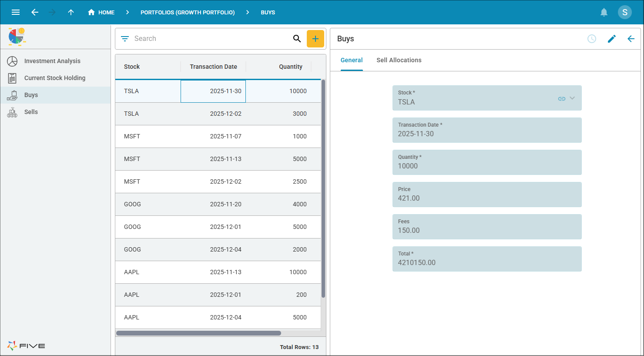Open the record history clock icon
Viewport: 644px width, 356px height.
[592, 39]
